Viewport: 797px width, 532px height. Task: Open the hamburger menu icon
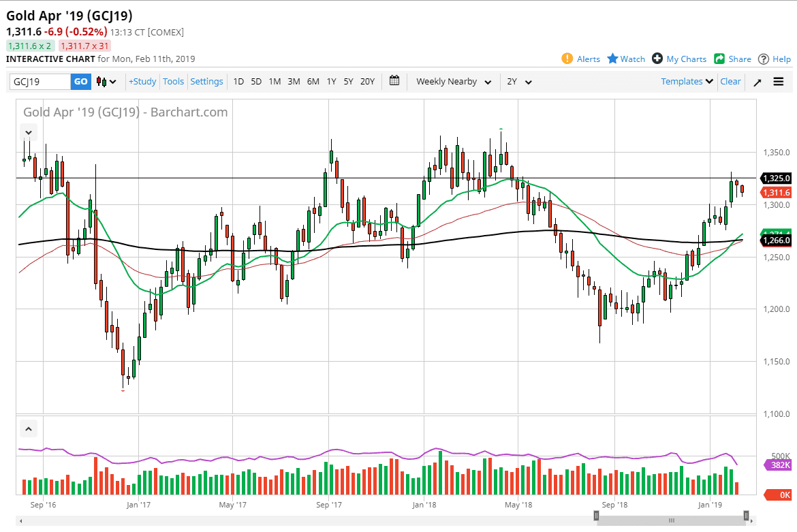[779, 82]
